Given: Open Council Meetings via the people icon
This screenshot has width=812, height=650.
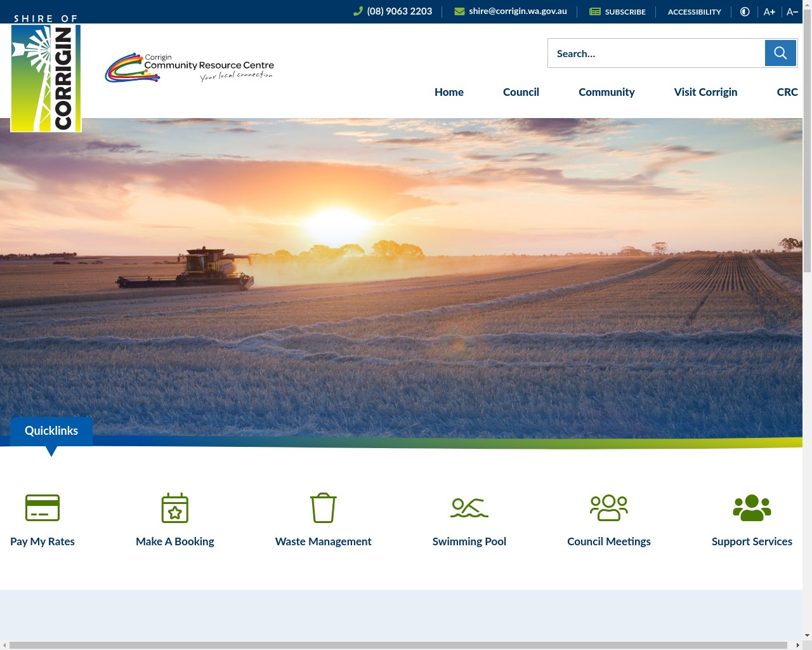Looking at the screenshot, I should pyautogui.click(x=608, y=507).
